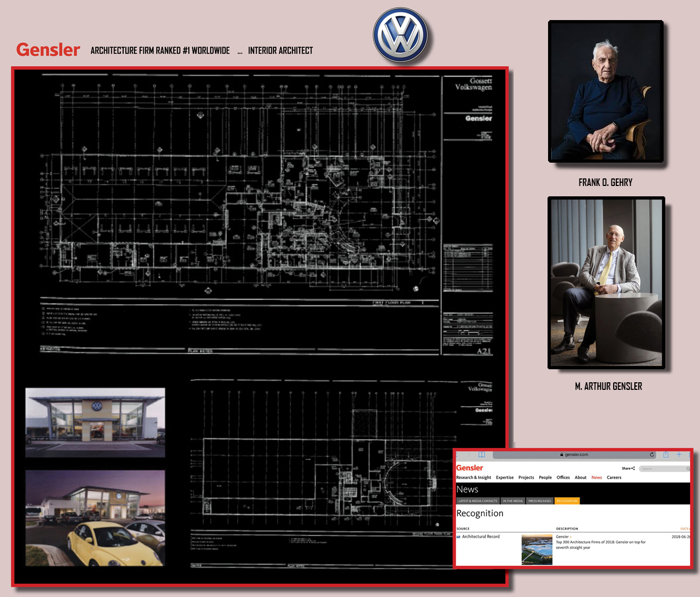Image resolution: width=700 pixels, height=597 pixels.
Task: Open the aerial campus thumbnail image
Action: click(x=537, y=550)
